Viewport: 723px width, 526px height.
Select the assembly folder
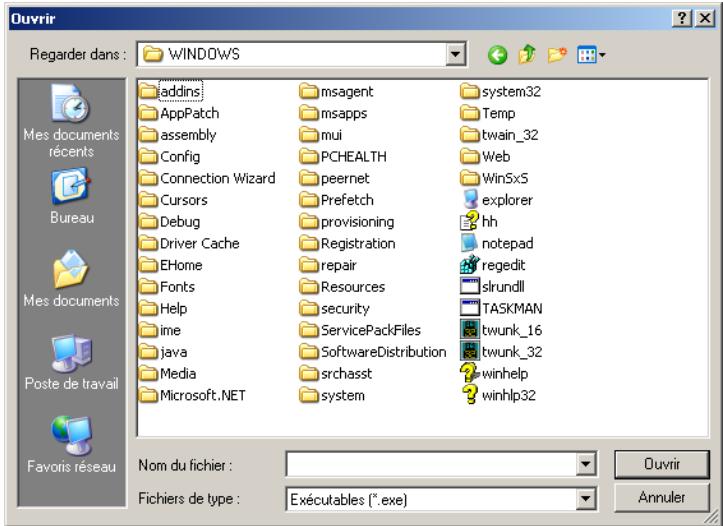(x=178, y=135)
